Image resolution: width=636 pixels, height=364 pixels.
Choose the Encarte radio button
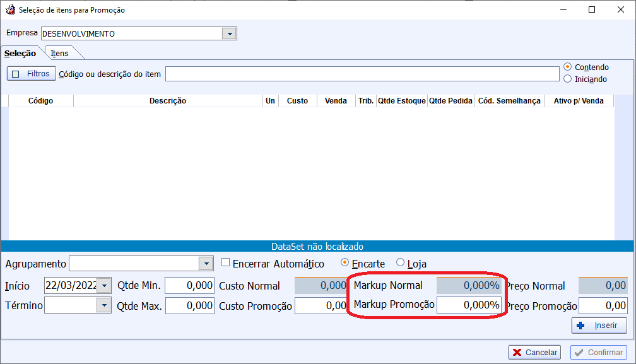tap(344, 263)
